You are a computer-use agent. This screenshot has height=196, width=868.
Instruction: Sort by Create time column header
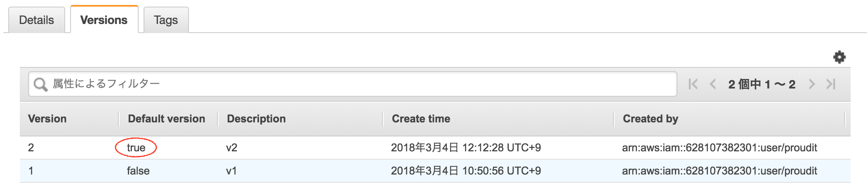point(421,119)
